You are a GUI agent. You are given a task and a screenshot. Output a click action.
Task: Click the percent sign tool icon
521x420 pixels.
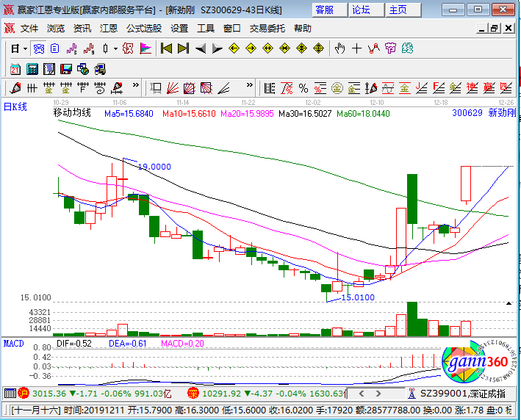click(x=303, y=88)
